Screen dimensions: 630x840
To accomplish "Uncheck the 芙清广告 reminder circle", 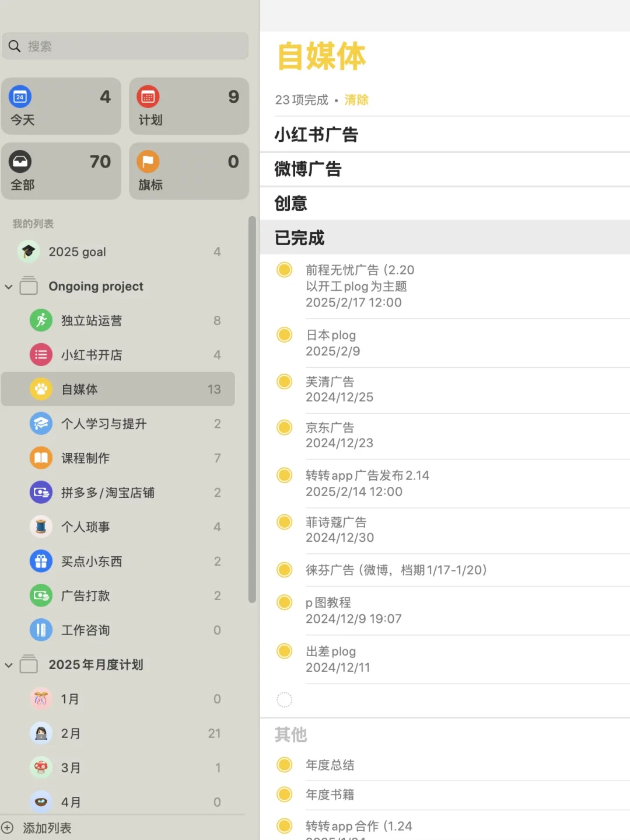I will pos(284,381).
